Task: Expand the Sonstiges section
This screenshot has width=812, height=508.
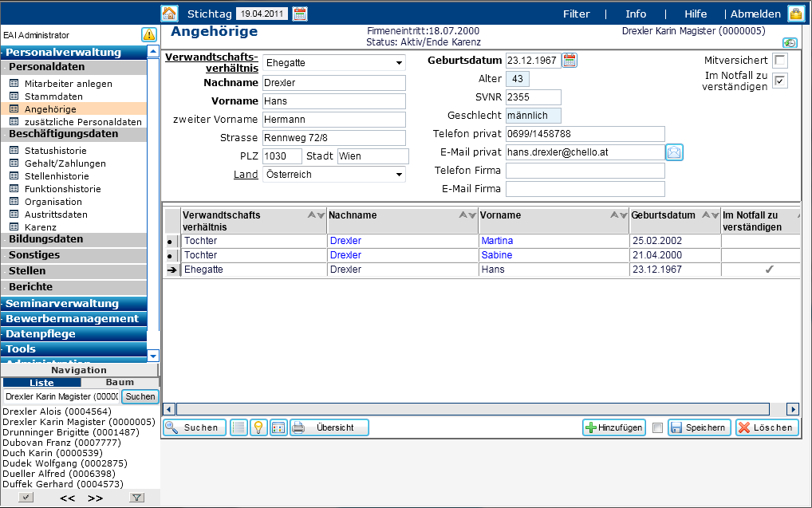Action: (x=74, y=255)
